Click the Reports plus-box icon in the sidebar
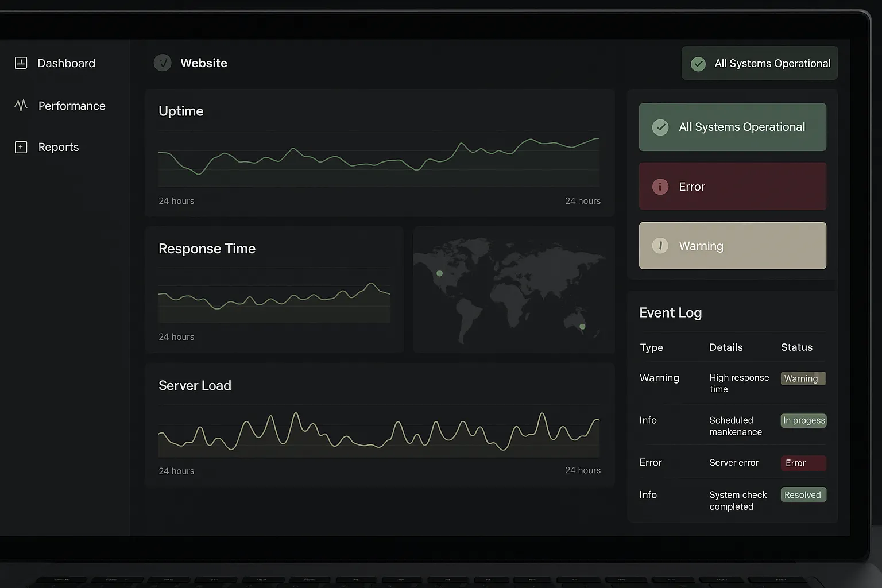 click(21, 147)
